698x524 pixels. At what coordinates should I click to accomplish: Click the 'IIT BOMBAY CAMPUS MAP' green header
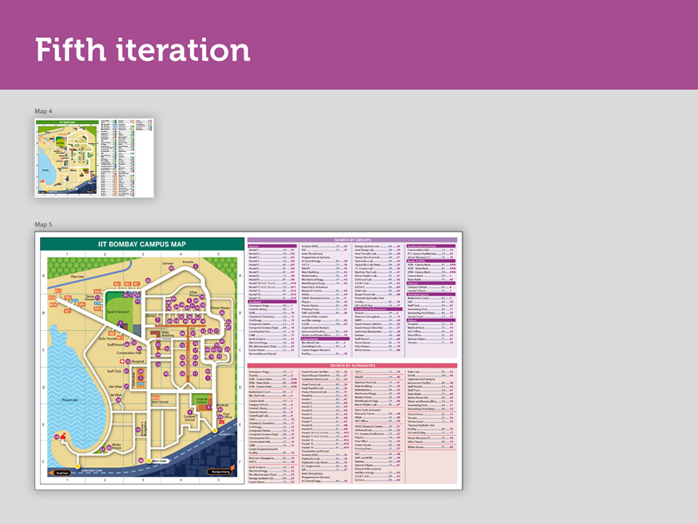point(142,244)
